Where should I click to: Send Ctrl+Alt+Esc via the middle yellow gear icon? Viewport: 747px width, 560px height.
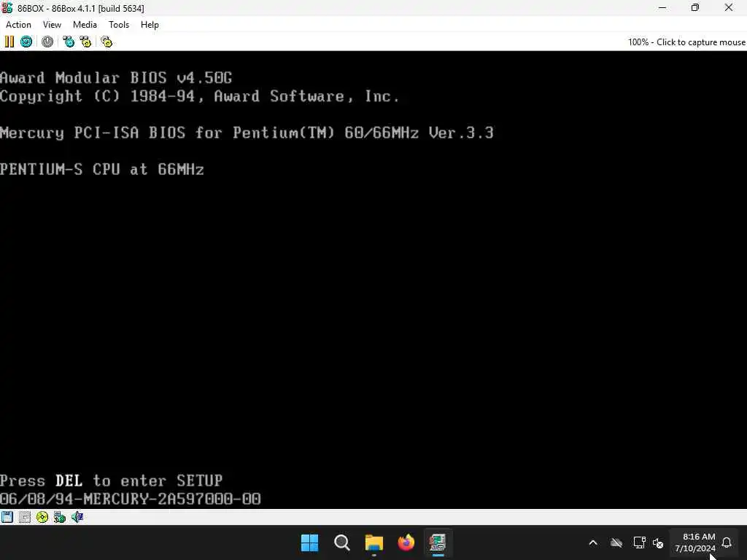pos(86,42)
